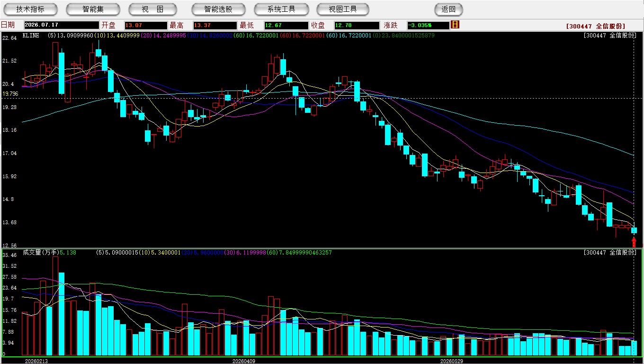Click the 17.04 price axis label
This screenshot has width=644, height=364.
coord(9,153)
